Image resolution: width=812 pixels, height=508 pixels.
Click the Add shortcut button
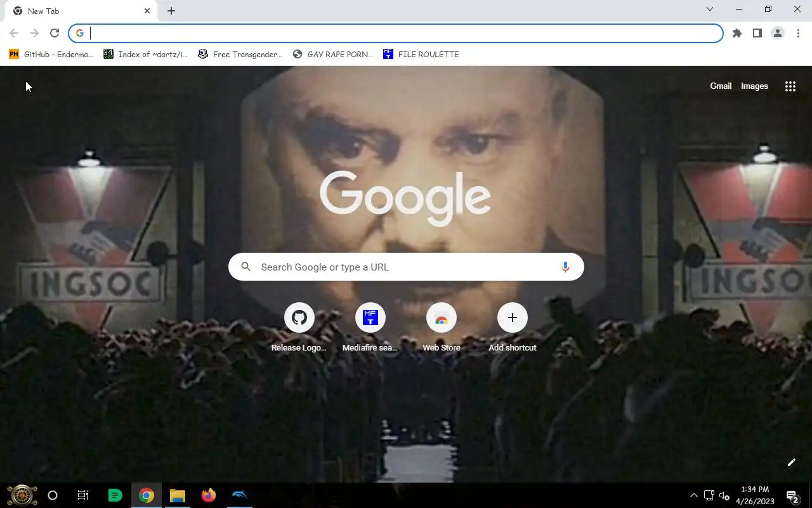(x=513, y=328)
